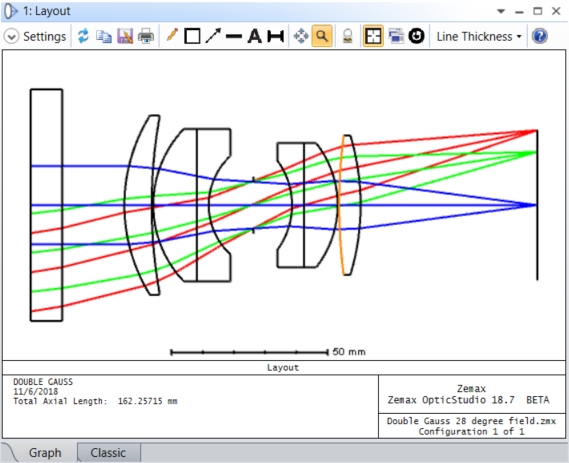
Task: Open help with the question mark button
Action: point(540,36)
